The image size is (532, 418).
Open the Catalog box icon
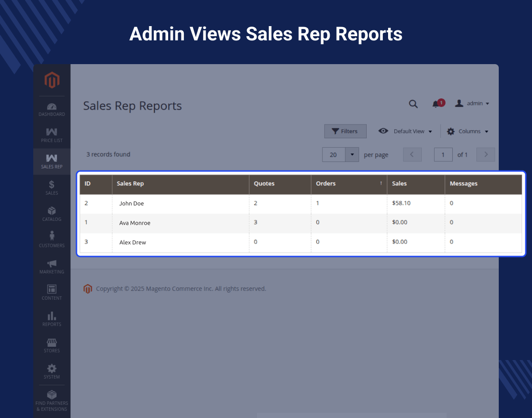[52, 214]
